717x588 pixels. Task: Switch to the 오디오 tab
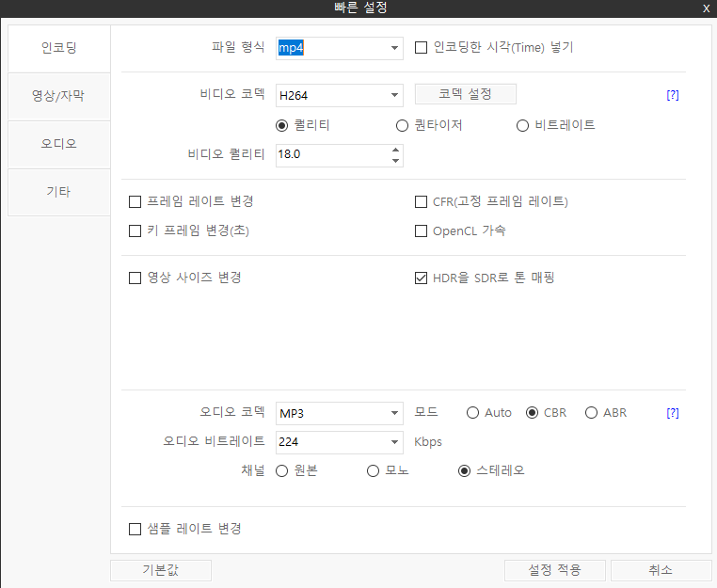tap(59, 144)
